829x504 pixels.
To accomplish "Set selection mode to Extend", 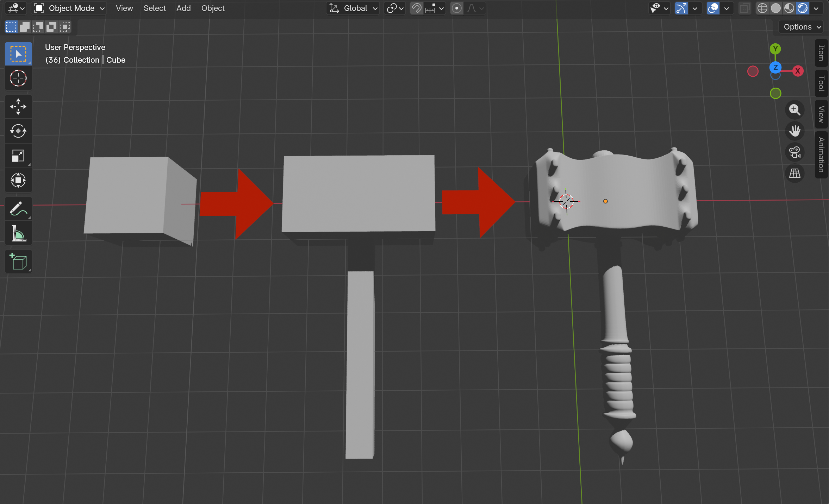I will pyautogui.click(x=25, y=27).
